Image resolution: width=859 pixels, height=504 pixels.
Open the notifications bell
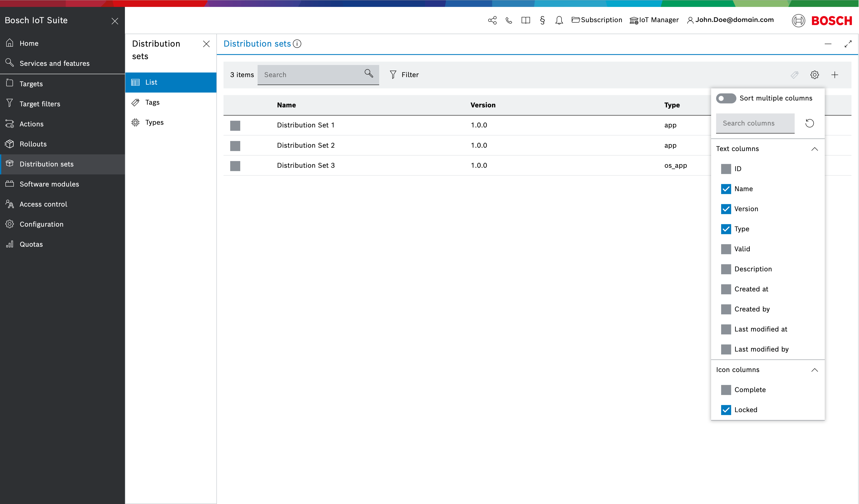pyautogui.click(x=559, y=20)
